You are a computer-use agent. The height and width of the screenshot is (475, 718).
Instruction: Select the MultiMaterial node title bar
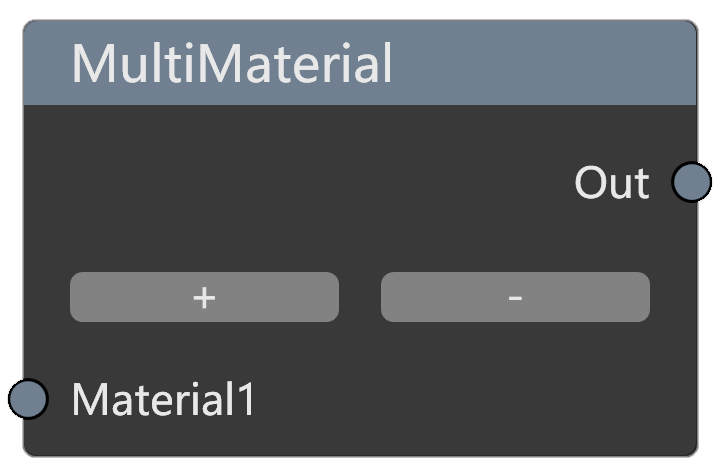[360, 64]
